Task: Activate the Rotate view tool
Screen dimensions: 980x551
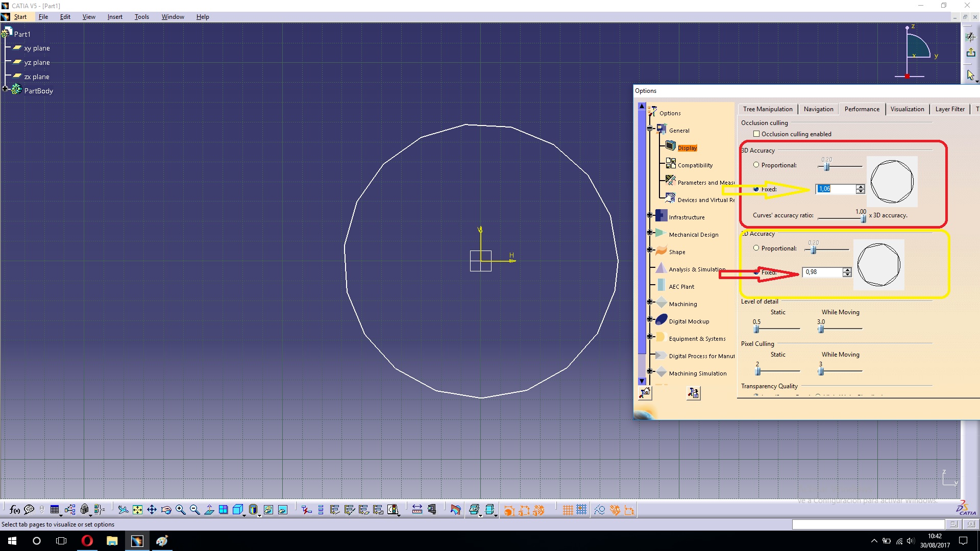Action: click(x=166, y=509)
